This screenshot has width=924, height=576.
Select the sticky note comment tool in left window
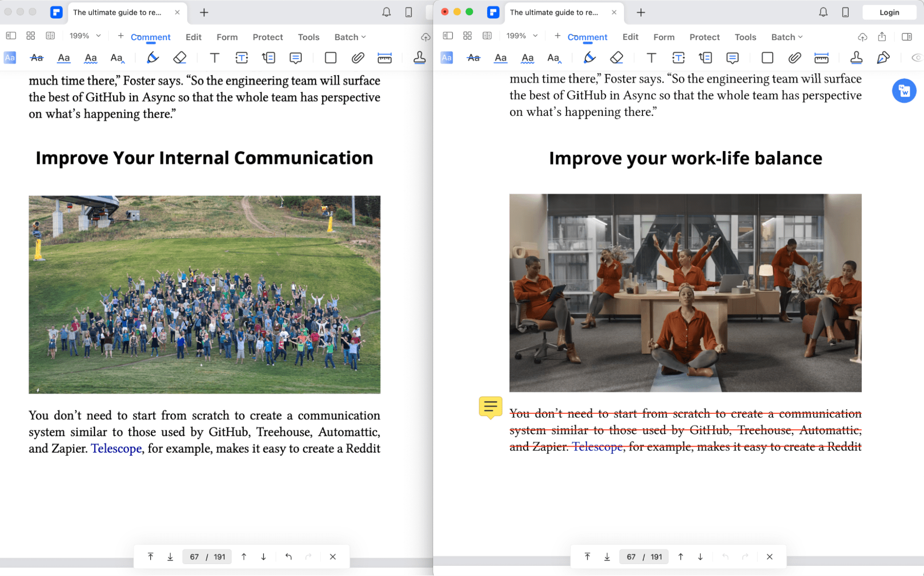pyautogui.click(x=295, y=58)
